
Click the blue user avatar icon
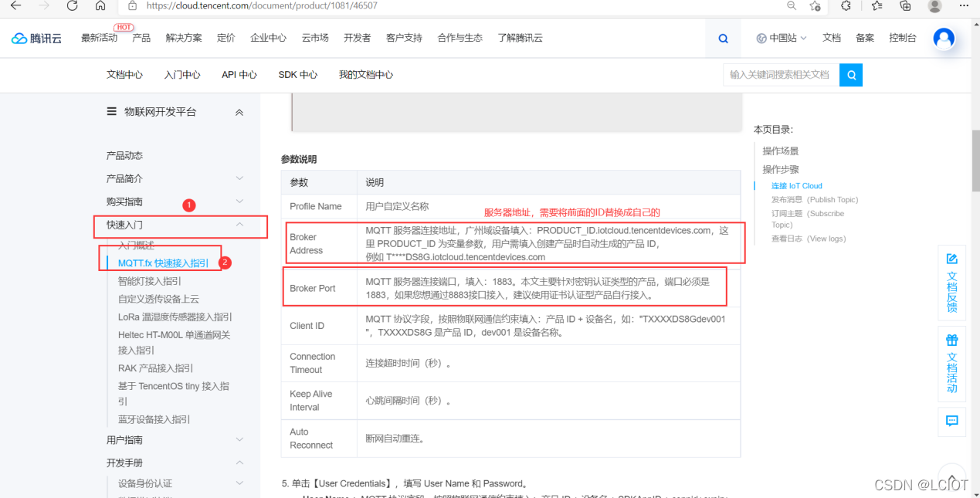[x=944, y=38]
